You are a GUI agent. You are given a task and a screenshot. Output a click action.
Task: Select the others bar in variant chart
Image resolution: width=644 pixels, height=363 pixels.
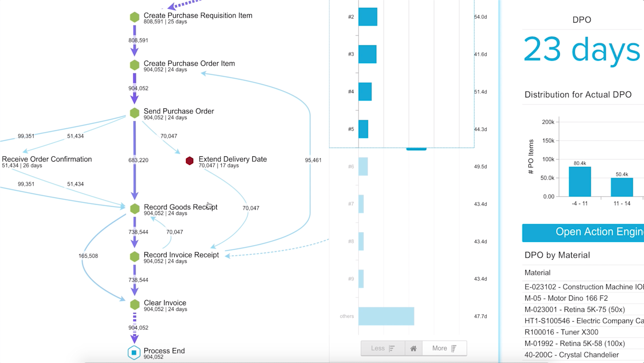(386, 316)
